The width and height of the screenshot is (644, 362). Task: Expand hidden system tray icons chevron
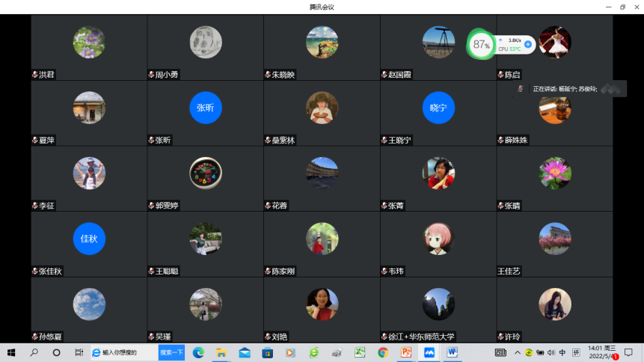[x=517, y=352]
